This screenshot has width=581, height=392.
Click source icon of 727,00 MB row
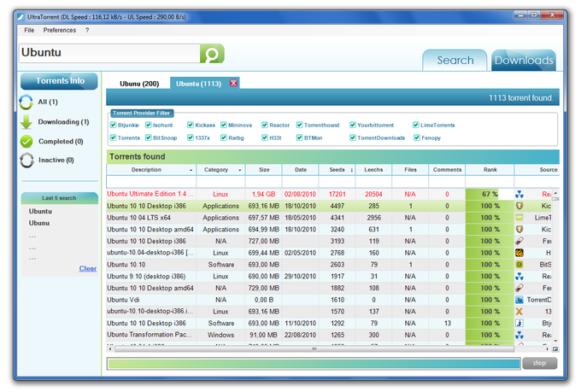(519, 241)
